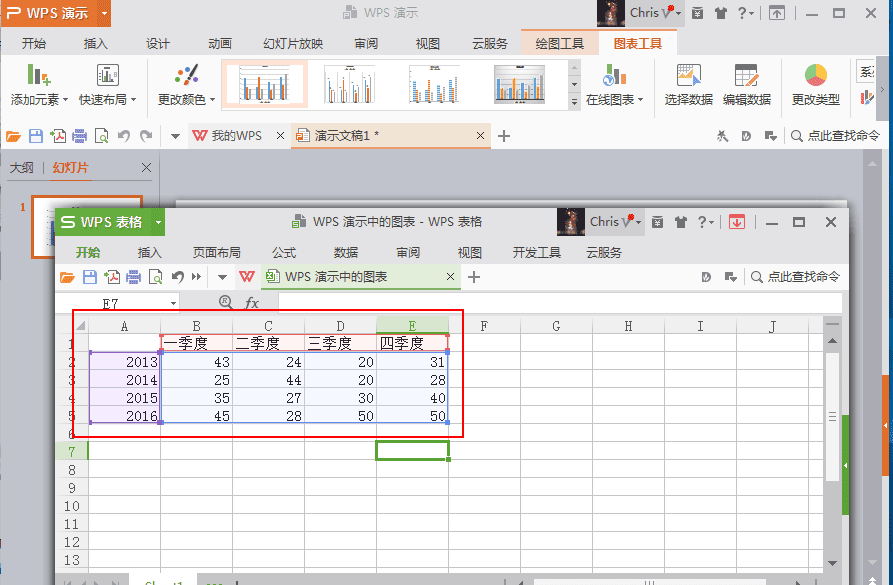Click 更改颜色 change color icon

point(186,75)
